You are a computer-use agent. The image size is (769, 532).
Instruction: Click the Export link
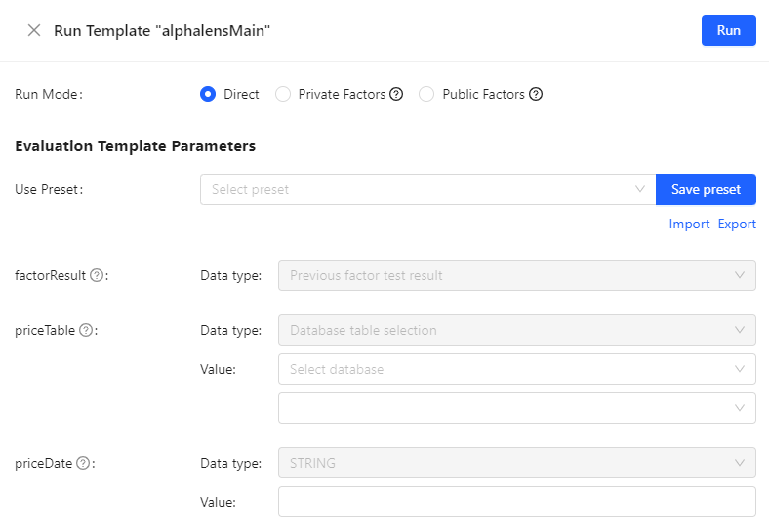click(x=737, y=224)
